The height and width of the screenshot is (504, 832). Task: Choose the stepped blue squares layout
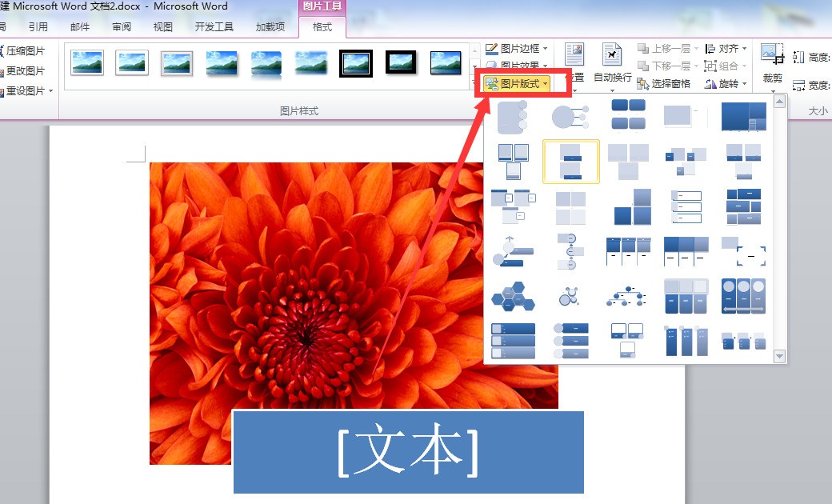633,207
